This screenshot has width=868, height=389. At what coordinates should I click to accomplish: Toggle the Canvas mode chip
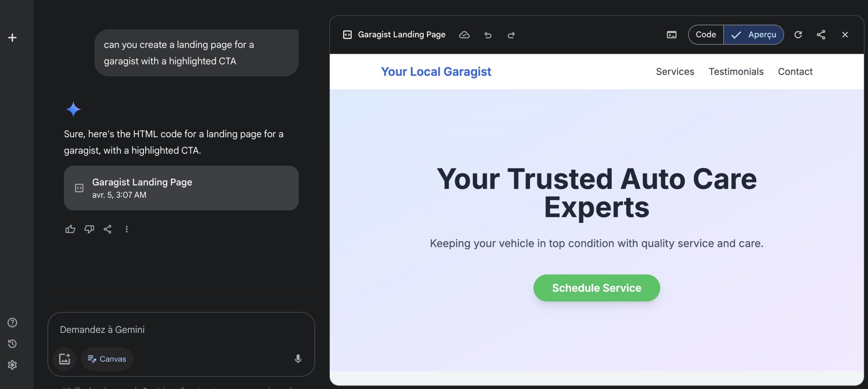coord(107,359)
